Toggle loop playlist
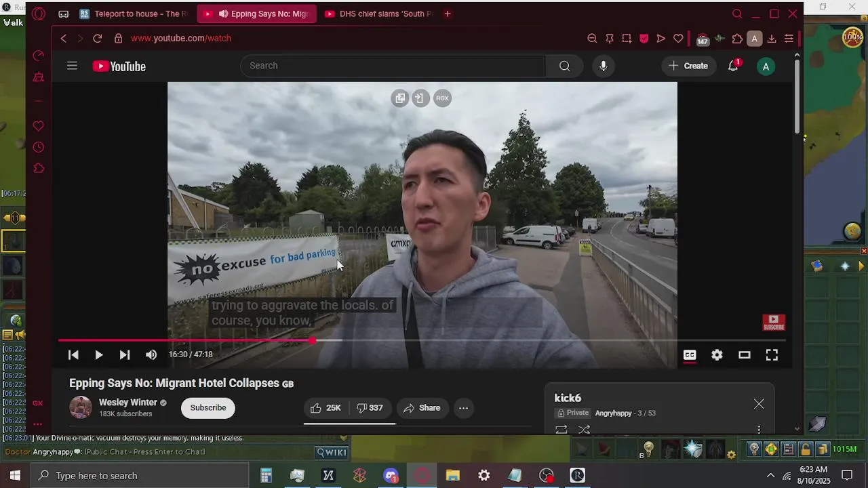 (x=561, y=430)
